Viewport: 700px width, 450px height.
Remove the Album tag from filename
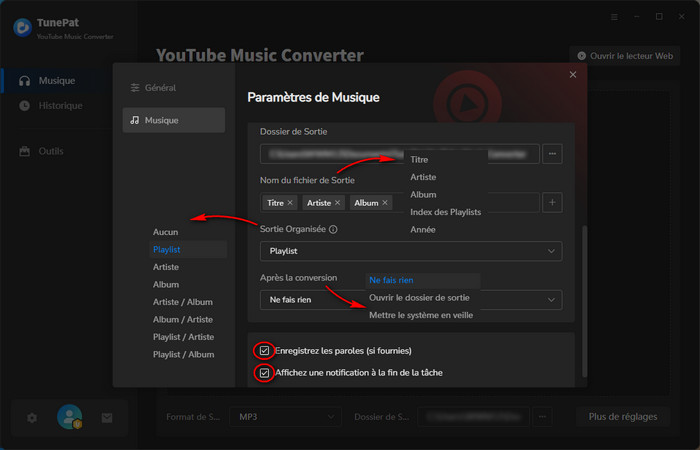point(385,203)
